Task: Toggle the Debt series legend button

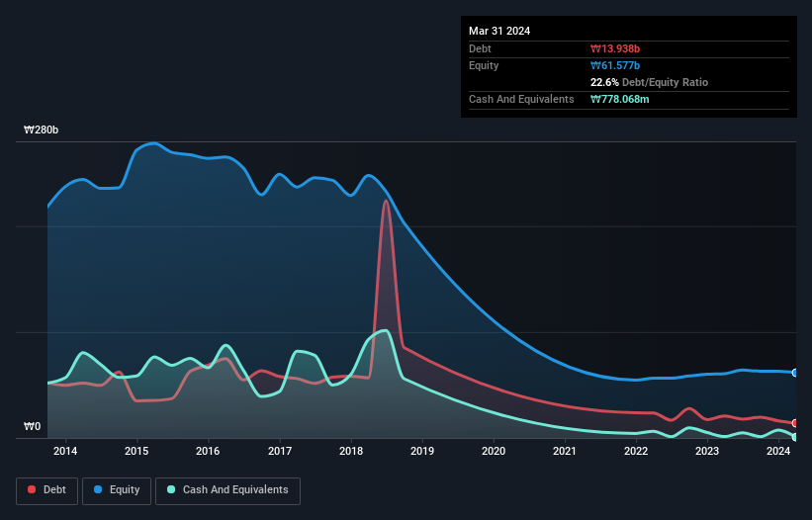Action: [x=47, y=490]
